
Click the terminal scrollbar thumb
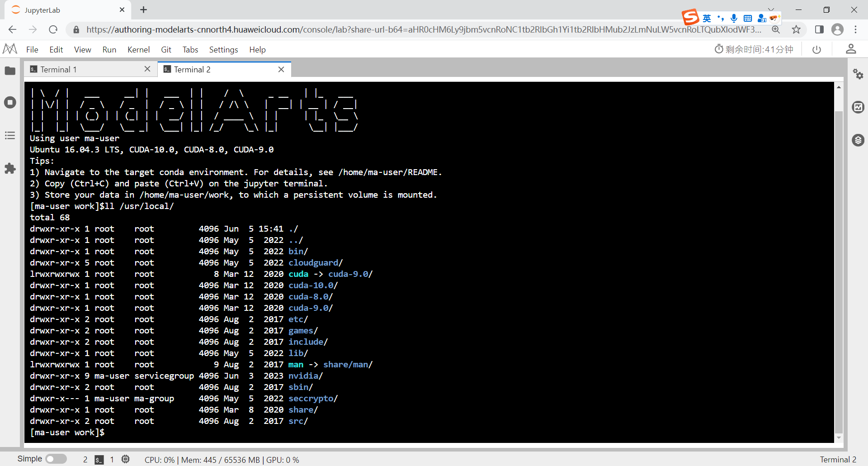pyautogui.click(x=839, y=271)
